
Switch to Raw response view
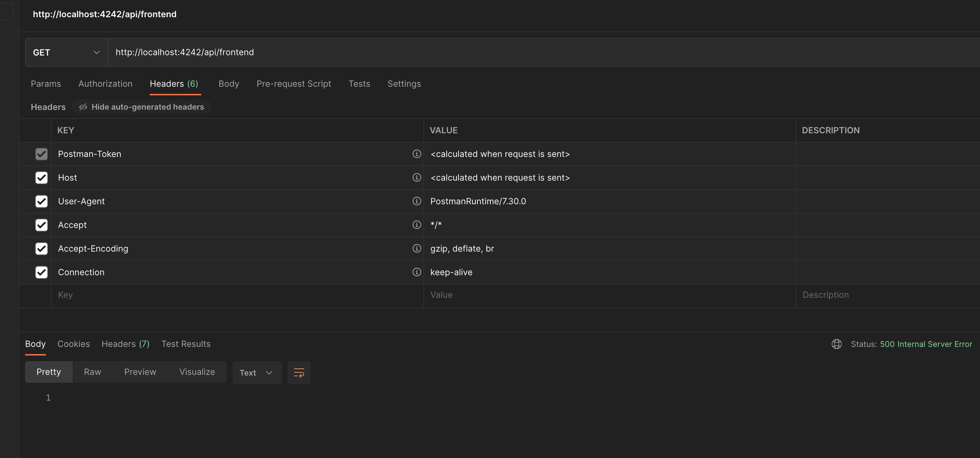pos(92,372)
